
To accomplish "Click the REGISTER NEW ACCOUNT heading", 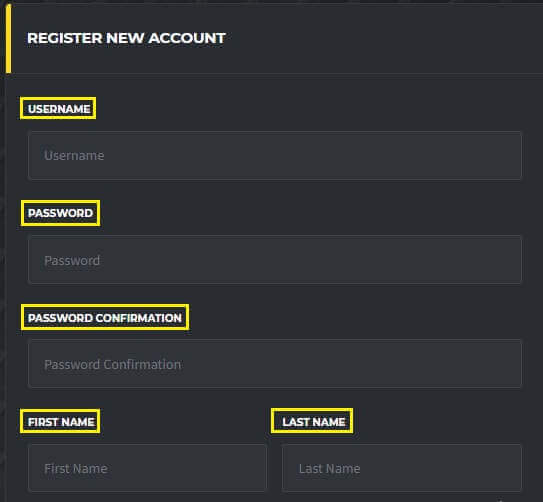I will click(x=126, y=38).
